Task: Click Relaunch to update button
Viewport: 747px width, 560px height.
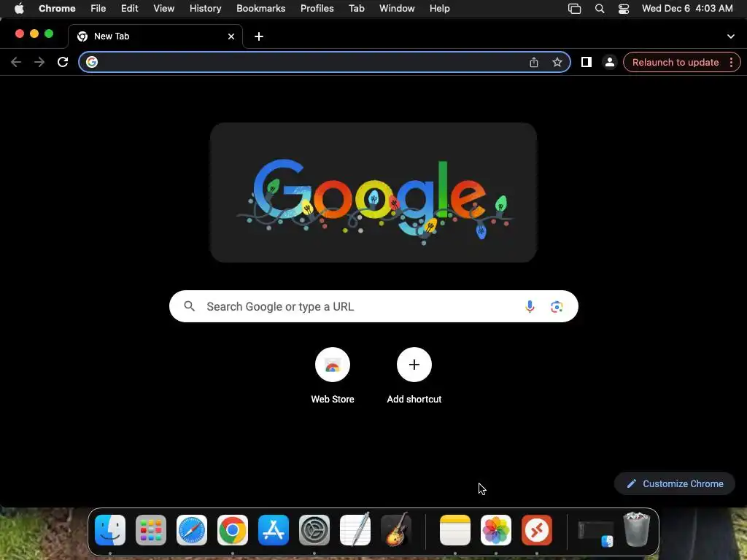Action: [x=676, y=63]
